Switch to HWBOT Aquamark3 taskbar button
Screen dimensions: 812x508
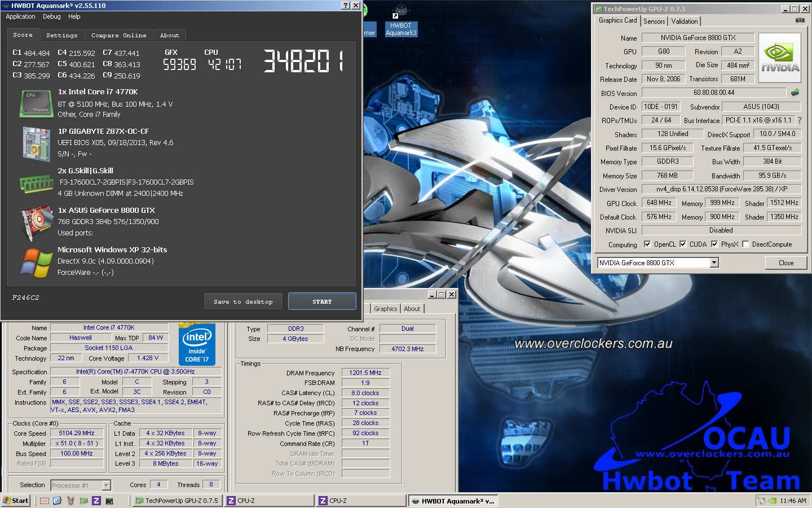coord(453,501)
